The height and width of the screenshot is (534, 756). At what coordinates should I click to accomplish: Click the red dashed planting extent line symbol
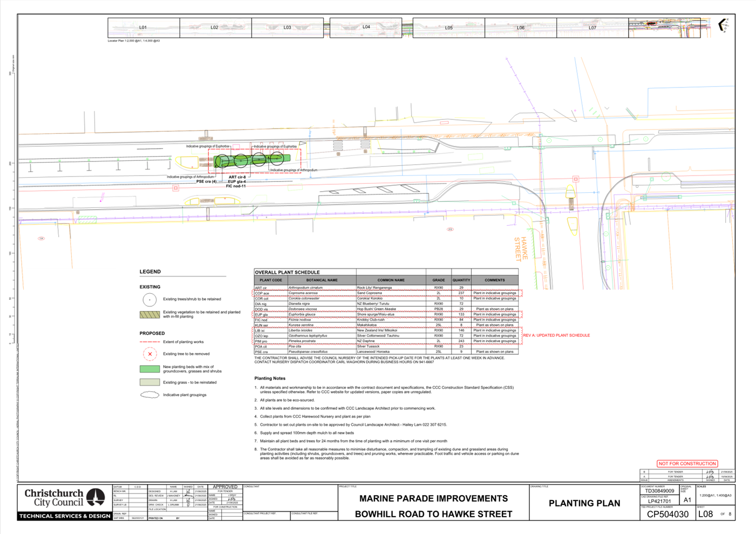coord(149,342)
